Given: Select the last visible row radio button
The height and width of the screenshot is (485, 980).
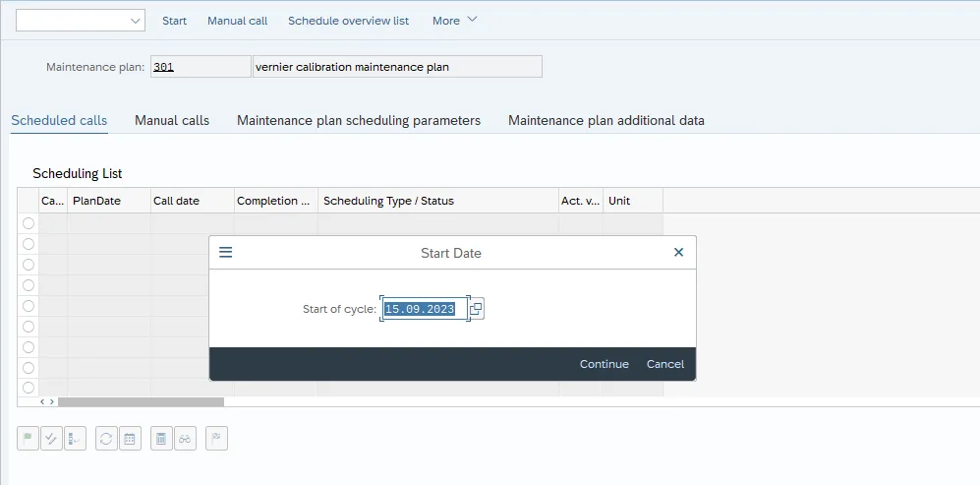Looking at the screenshot, I should [x=28, y=388].
